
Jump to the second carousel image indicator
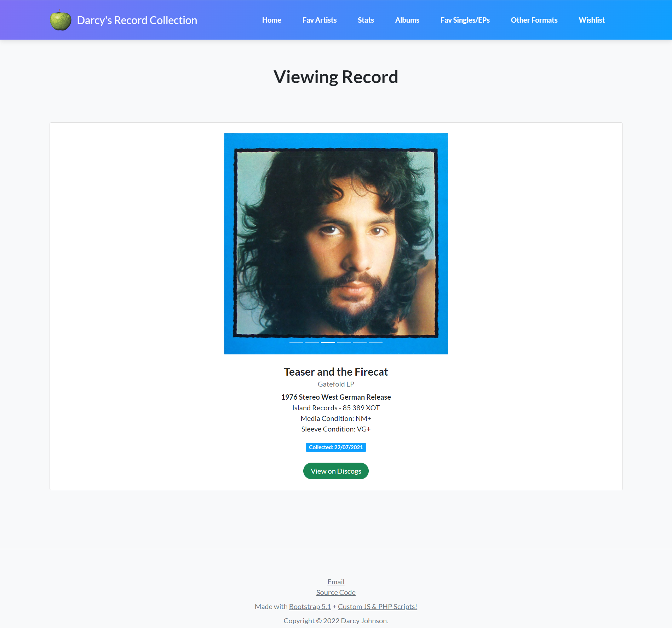(312, 342)
